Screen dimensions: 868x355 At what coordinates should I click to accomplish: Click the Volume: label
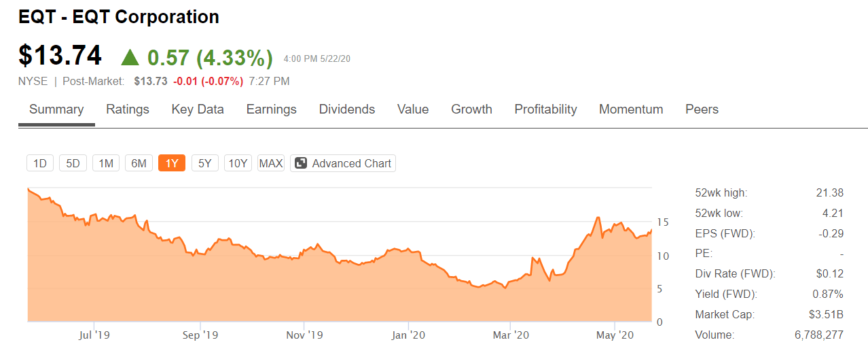[715, 335]
